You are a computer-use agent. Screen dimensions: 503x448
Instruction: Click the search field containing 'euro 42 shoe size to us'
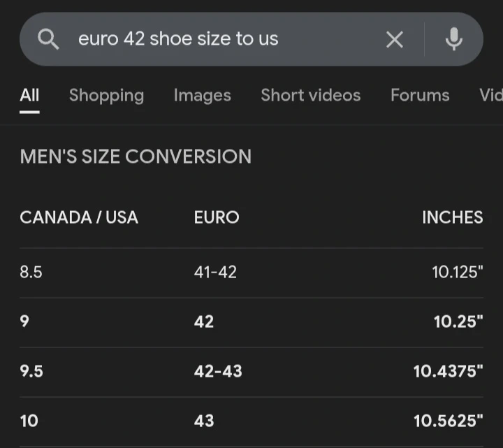tap(210, 39)
